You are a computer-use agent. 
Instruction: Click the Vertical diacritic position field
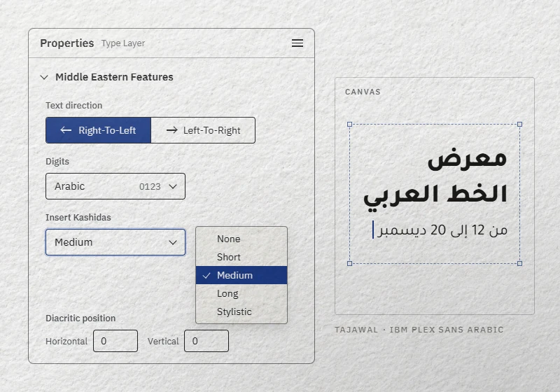pyautogui.click(x=206, y=341)
